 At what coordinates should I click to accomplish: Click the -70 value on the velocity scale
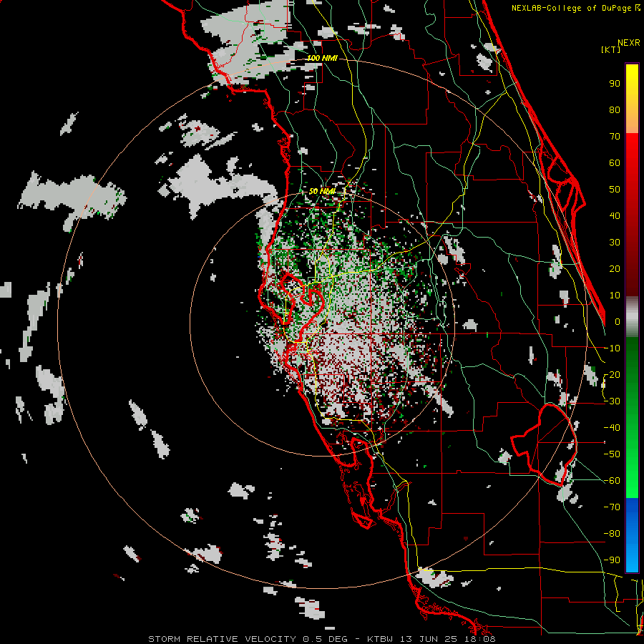pos(612,507)
